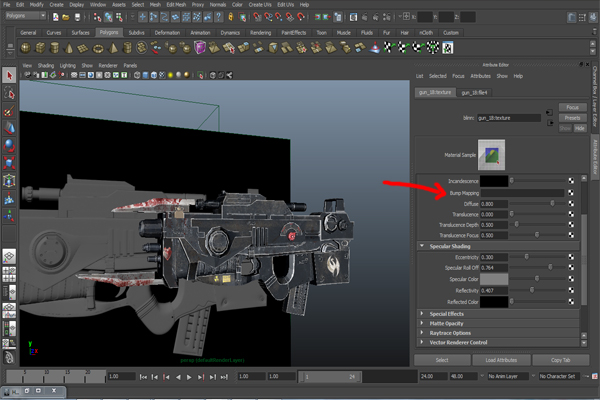
Task: Create a polygon cube from shelf
Action: coord(40,48)
